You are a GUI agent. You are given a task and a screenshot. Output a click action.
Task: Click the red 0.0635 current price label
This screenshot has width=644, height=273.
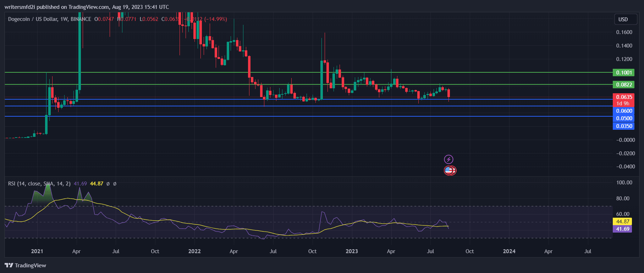[623, 97]
